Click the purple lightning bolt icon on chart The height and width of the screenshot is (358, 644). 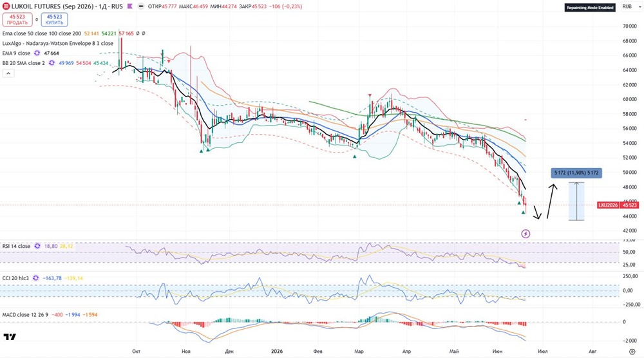[526, 234]
